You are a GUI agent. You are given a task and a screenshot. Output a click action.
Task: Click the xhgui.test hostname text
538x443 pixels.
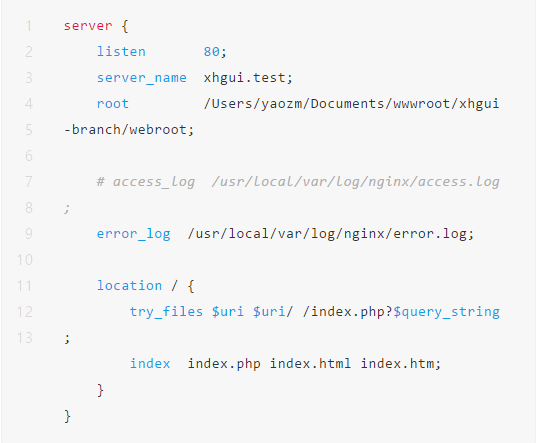click(x=248, y=78)
